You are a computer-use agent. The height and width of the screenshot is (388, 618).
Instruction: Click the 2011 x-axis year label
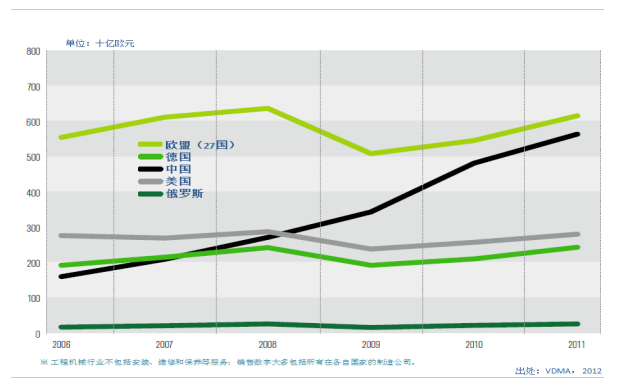tap(577, 345)
